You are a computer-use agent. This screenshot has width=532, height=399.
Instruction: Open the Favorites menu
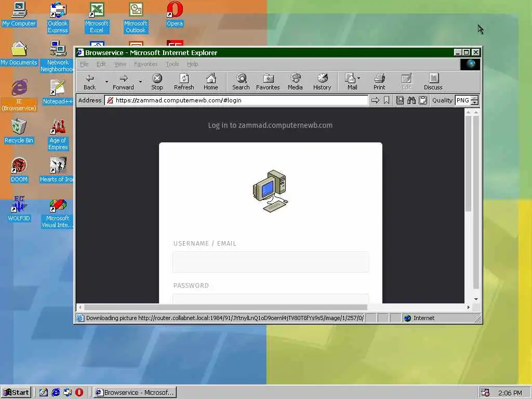145,64
